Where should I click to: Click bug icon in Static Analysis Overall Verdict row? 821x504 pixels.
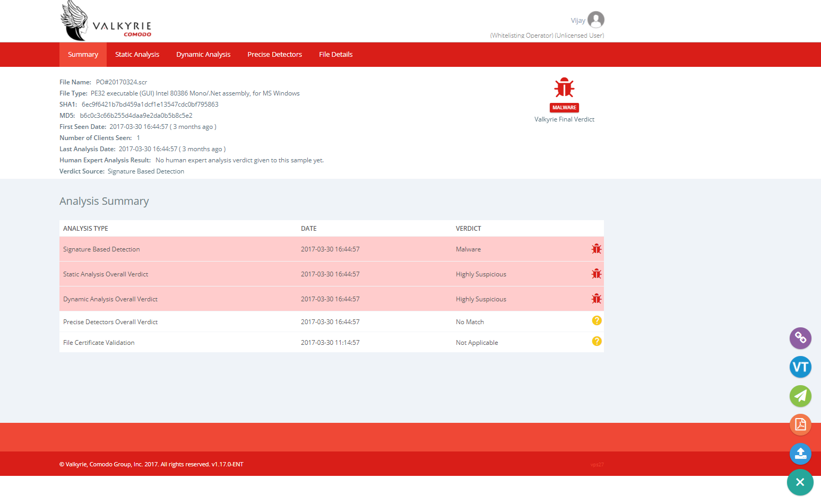click(x=597, y=274)
